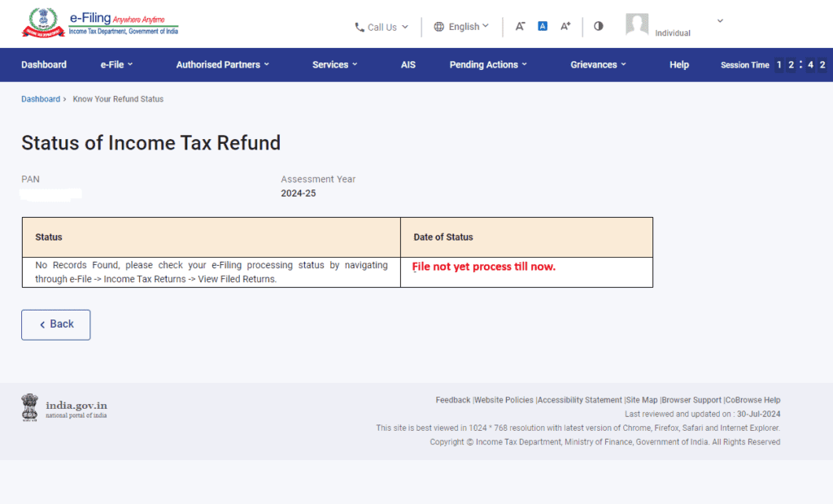Click the Back button

tap(55, 324)
